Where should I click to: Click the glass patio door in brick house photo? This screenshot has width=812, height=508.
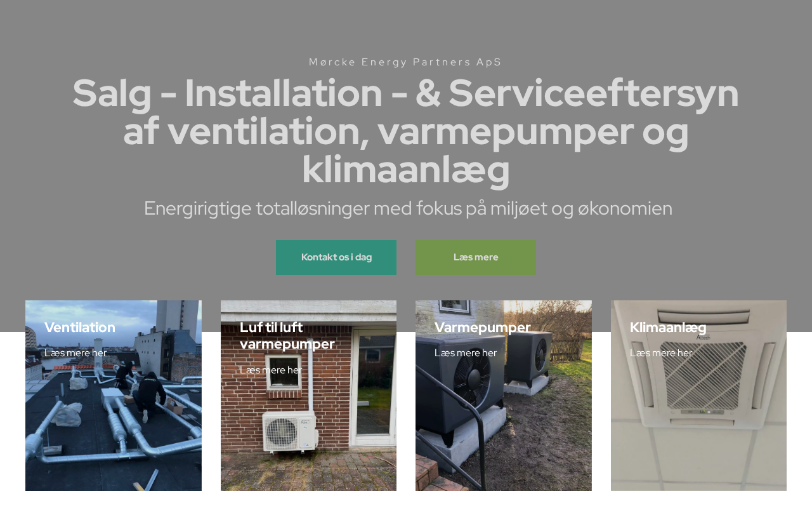[x=374, y=387]
